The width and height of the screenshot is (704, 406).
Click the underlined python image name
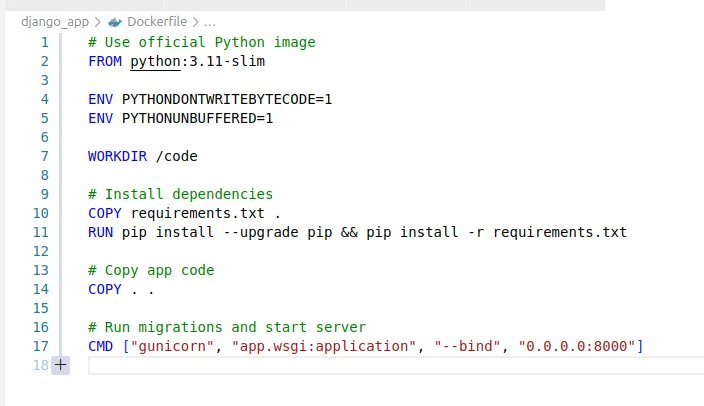coord(155,62)
